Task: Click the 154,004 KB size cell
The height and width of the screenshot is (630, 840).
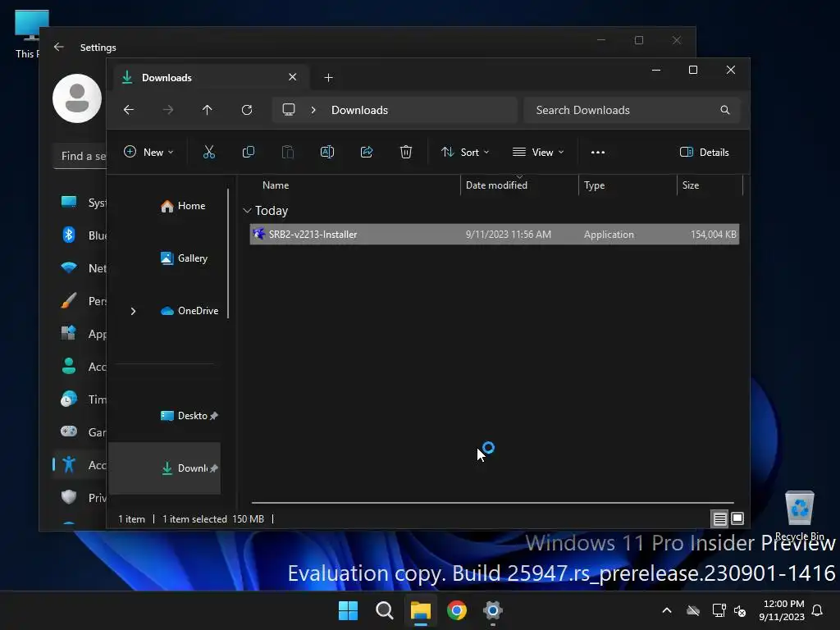Action: 713,234
